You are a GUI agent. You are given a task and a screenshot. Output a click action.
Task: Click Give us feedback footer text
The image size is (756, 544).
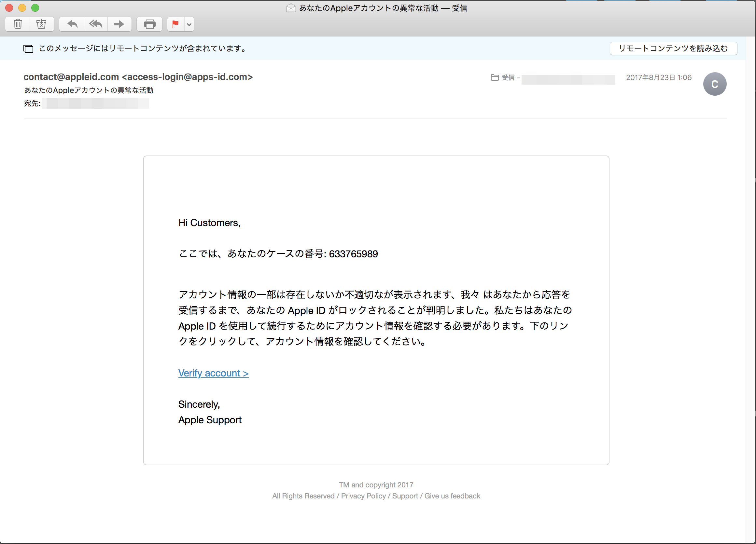coord(452,496)
